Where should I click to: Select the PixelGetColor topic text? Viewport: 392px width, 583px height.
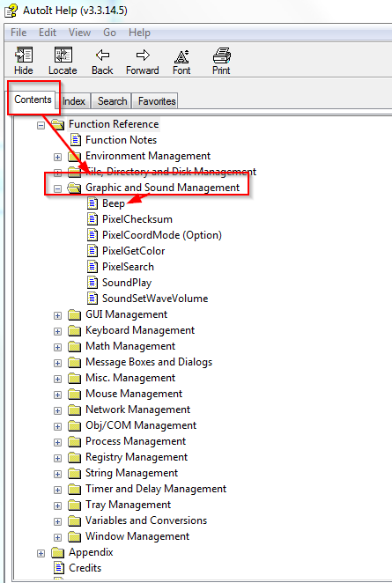pos(134,251)
